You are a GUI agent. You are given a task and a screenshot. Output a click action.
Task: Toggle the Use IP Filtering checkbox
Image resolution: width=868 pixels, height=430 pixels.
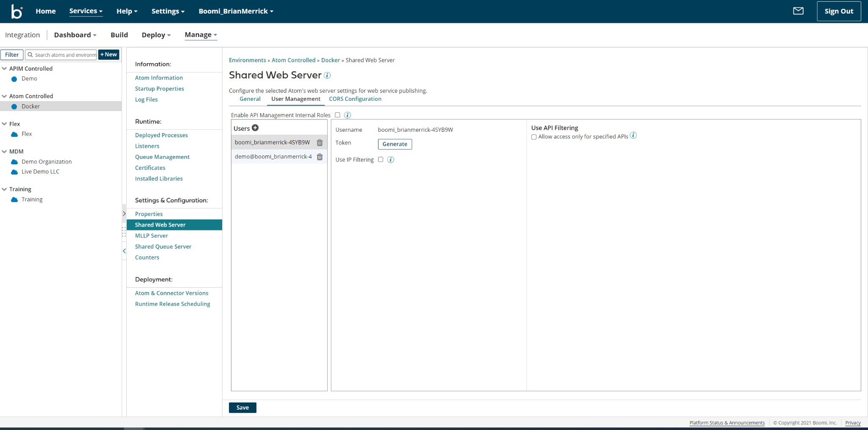[x=381, y=160]
